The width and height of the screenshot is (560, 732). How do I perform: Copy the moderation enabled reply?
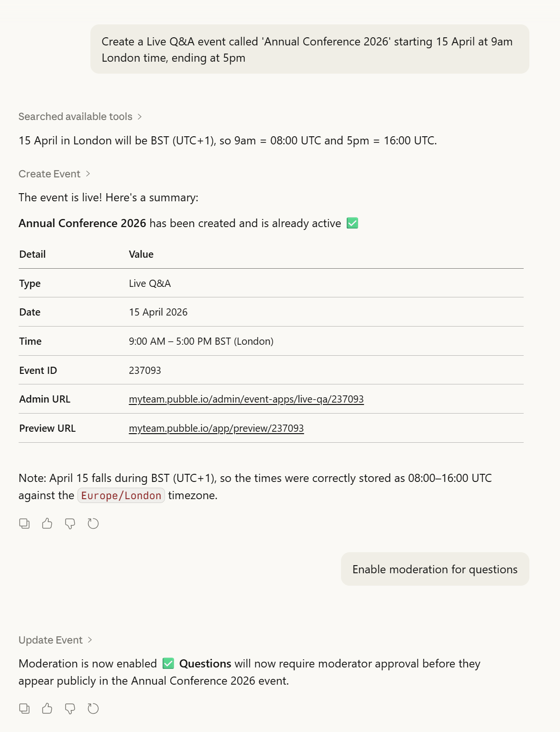[x=24, y=709]
